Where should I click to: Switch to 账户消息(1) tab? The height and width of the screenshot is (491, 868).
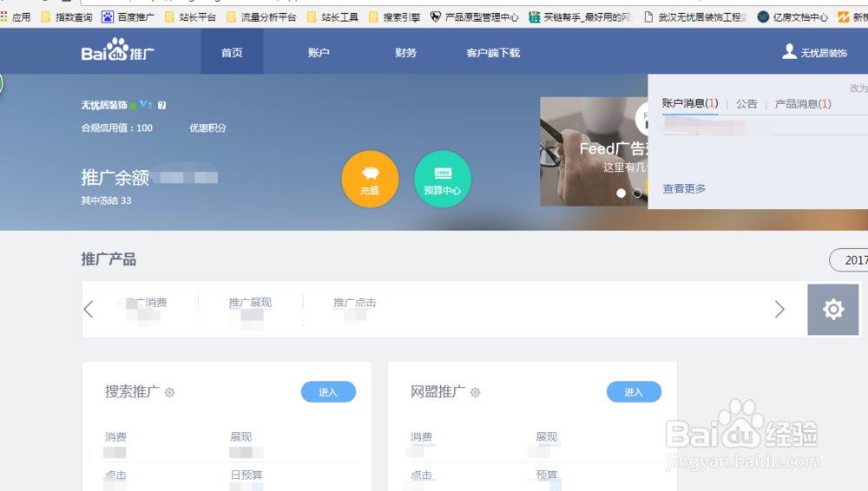(690, 103)
